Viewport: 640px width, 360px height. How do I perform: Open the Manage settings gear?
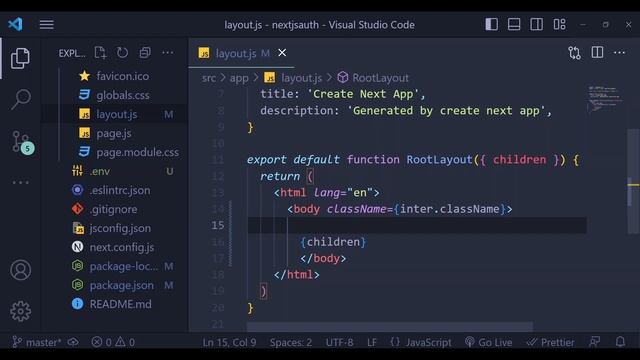20,311
